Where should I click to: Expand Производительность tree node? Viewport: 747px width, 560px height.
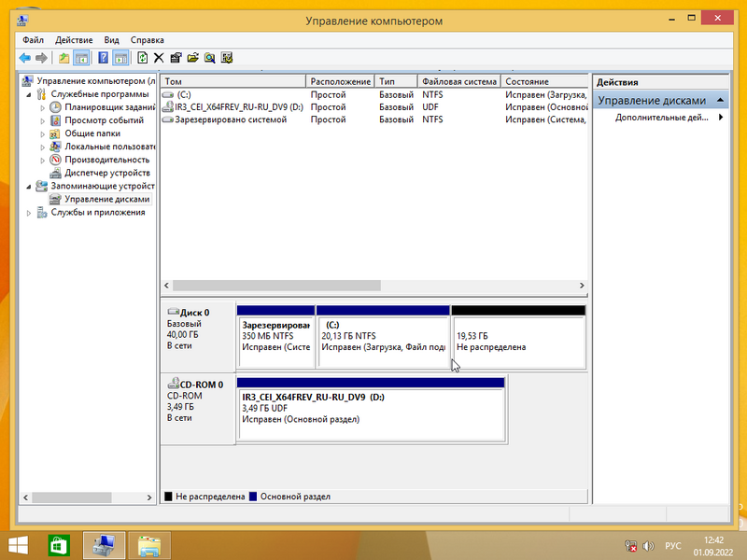pyautogui.click(x=42, y=160)
